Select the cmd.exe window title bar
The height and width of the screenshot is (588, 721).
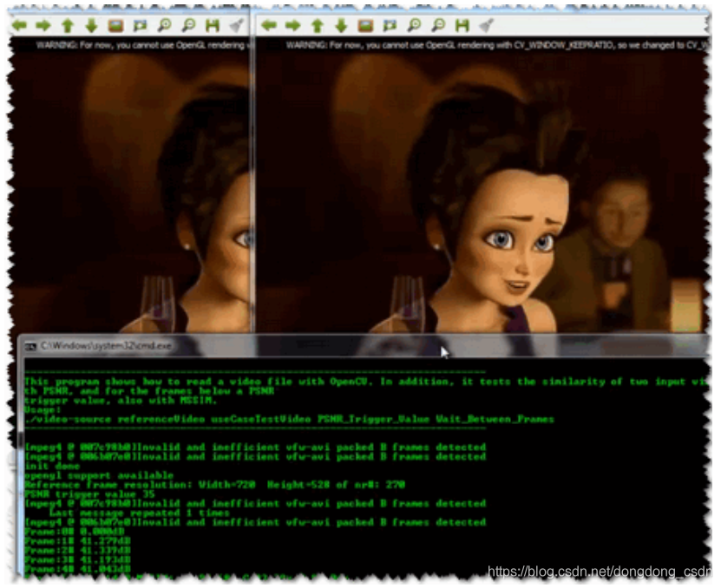point(364,346)
